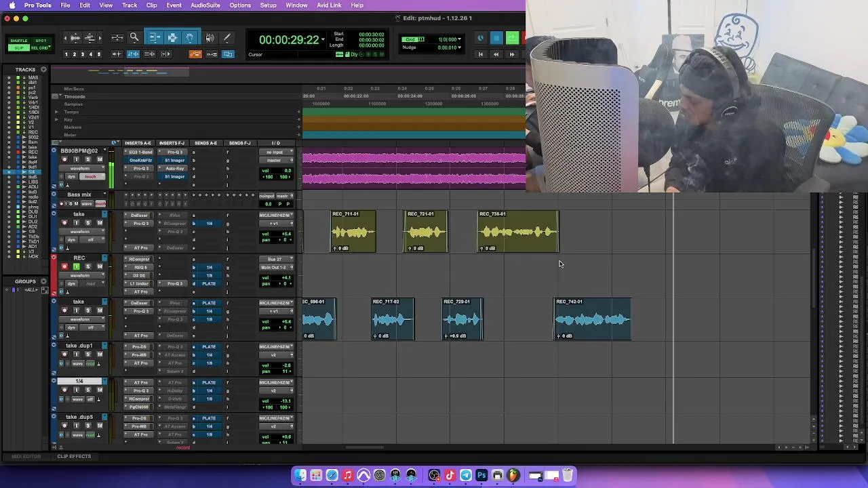The height and width of the screenshot is (488, 868).
Task: Open Tracks list options icon
Action: click(x=43, y=69)
